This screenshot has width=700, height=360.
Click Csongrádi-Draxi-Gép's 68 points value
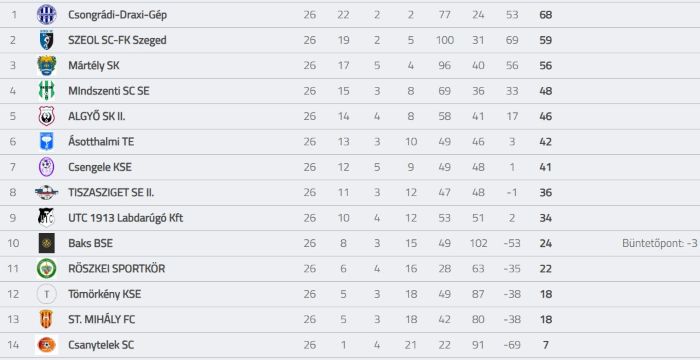click(x=546, y=15)
